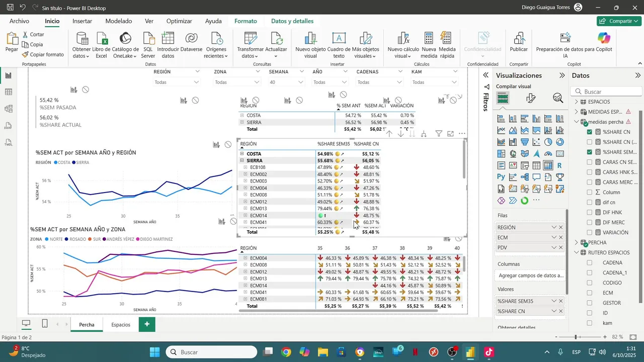The height and width of the screenshot is (362, 644).
Task: Check the dif cn field
Action: pos(590,202)
